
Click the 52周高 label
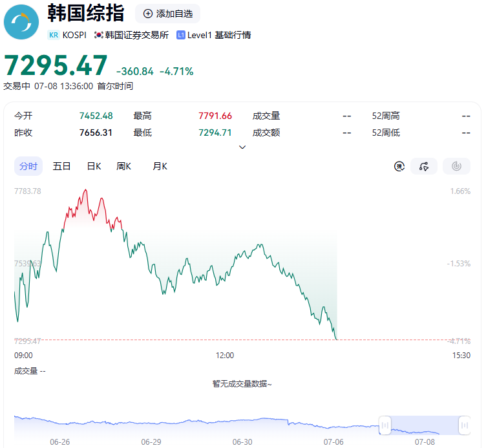coord(386,116)
